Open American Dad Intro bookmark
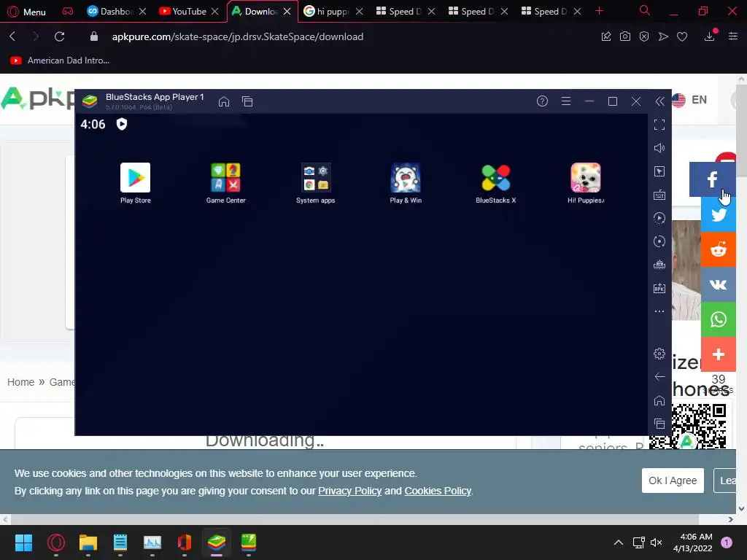This screenshot has width=747, height=560. pos(60,61)
